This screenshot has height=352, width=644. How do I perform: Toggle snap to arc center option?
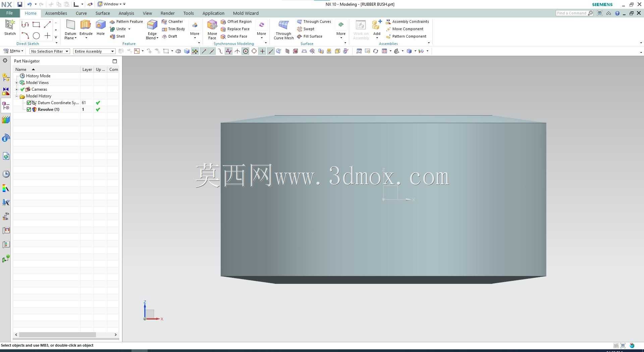point(246,51)
